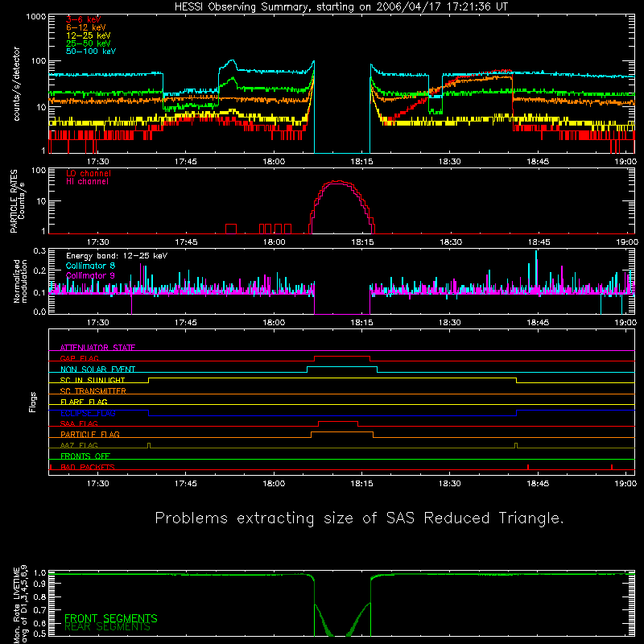Click the FRONT SEGMENTS legend label

click(111, 618)
